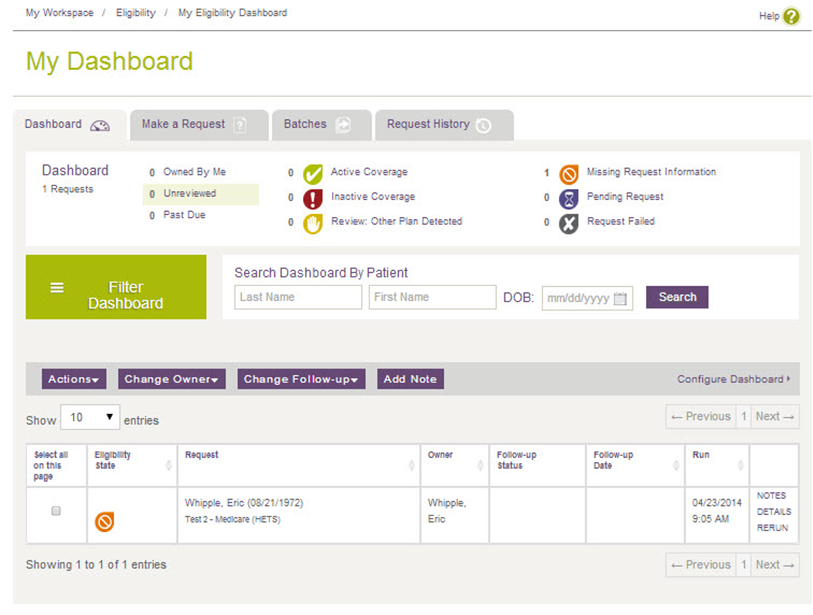
Task: Click bottom Next pagination button
Action: pyautogui.click(x=775, y=565)
